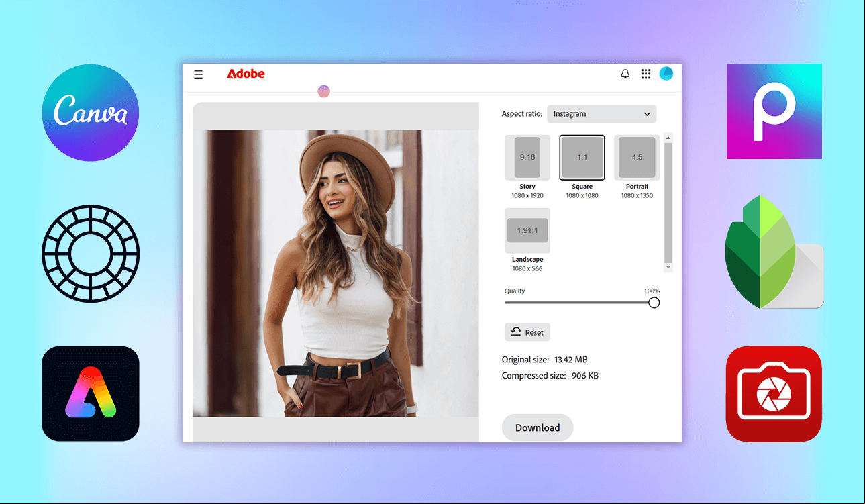Viewport: 865px width, 504px height.
Task: Click the '1080 x 566' dimensions text
Action: (x=527, y=269)
